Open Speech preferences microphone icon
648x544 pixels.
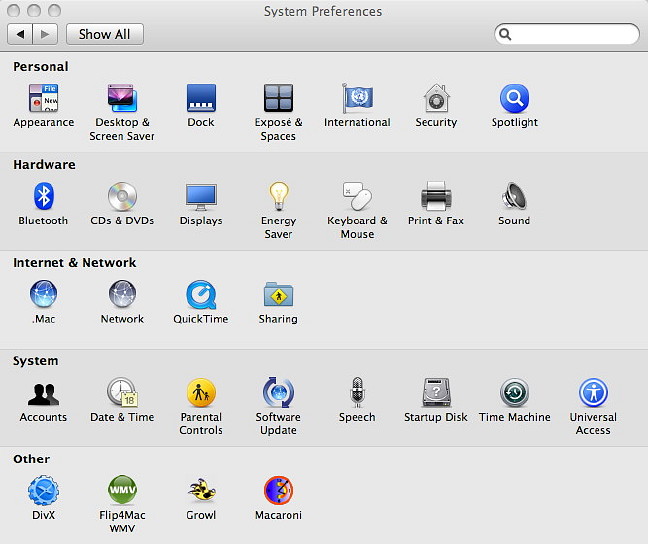coord(357,392)
